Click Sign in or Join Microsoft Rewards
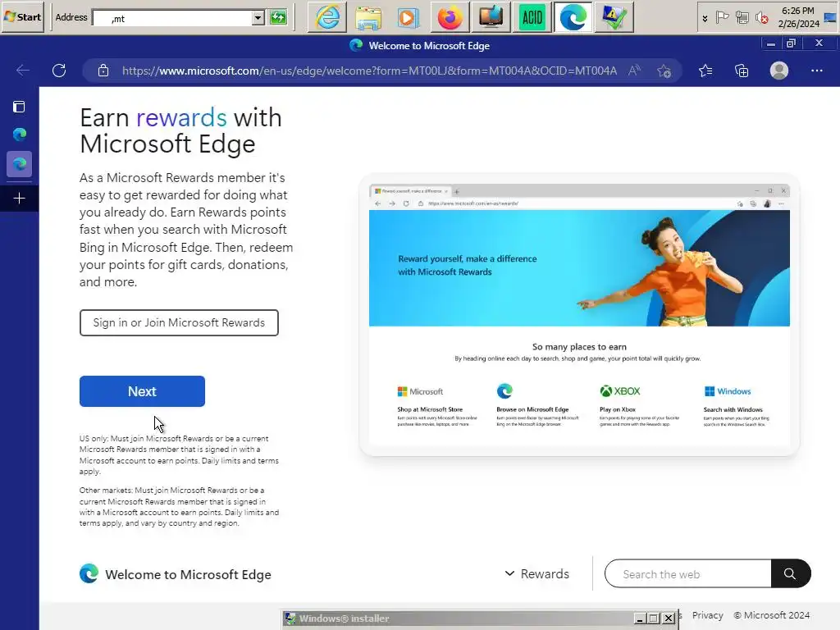The height and width of the screenshot is (630, 840). [x=179, y=322]
